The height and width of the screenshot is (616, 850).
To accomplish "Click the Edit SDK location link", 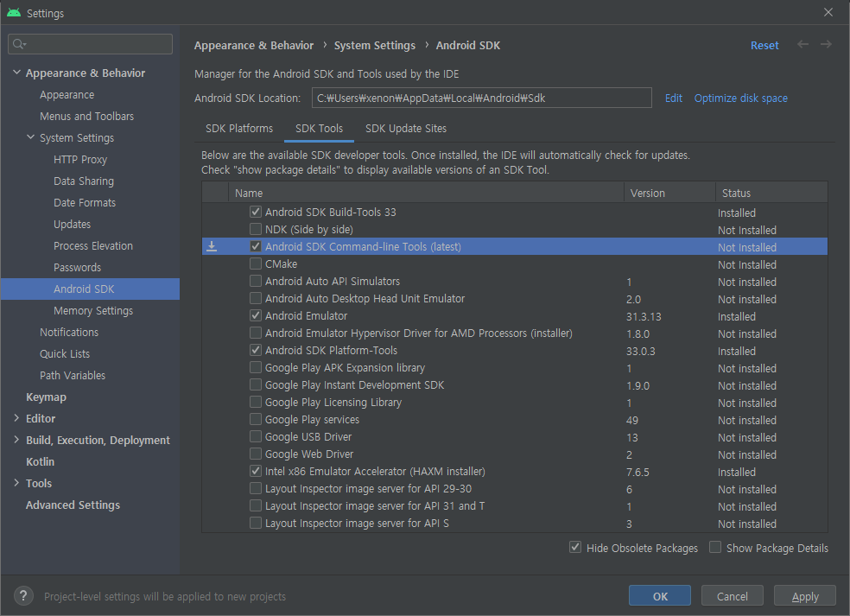I will tap(673, 98).
